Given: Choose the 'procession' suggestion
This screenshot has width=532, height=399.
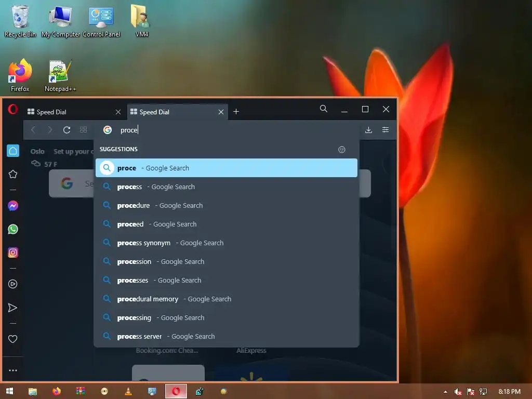Looking at the screenshot, I should click(x=227, y=262).
